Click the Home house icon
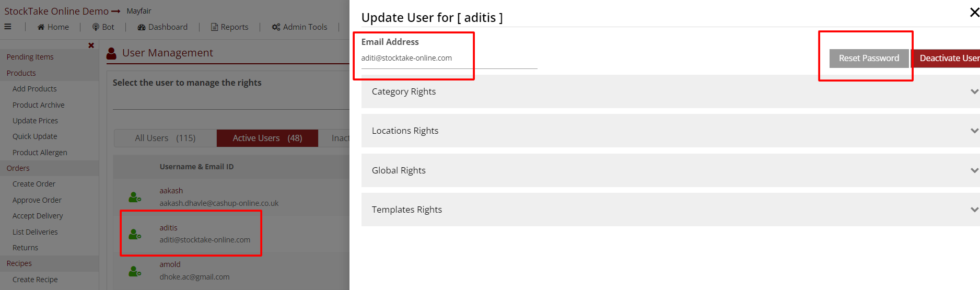The image size is (980, 290). (41, 27)
